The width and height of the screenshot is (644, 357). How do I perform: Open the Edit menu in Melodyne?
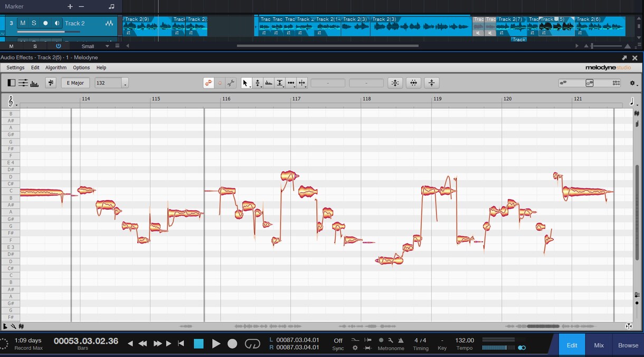point(35,68)
